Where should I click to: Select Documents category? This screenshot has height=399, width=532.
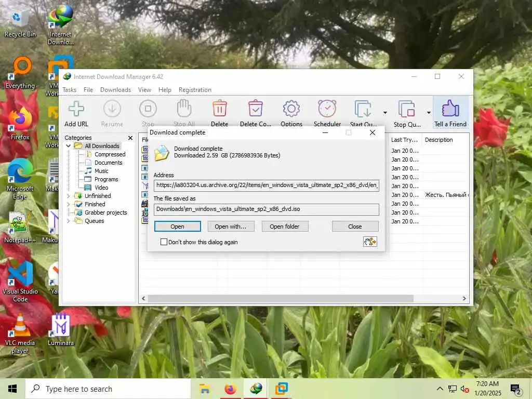(108, 163)
